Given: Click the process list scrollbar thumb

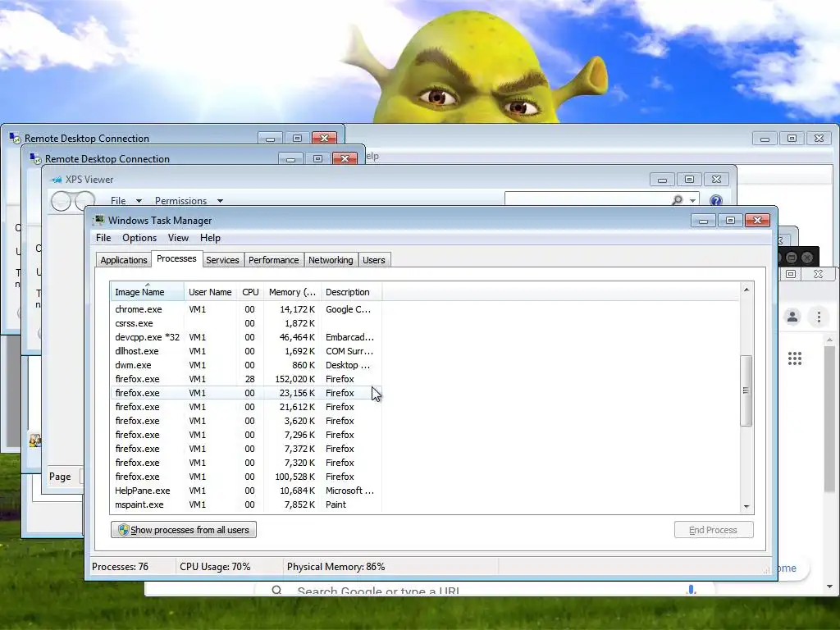Looking at the screenshot, I should 746,390.
